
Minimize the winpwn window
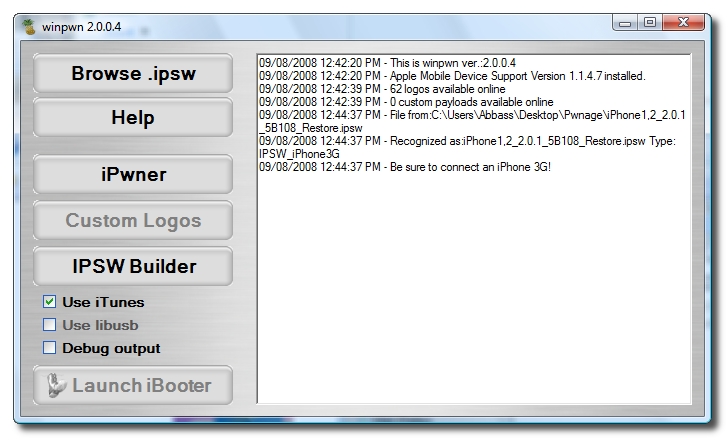pyautogui.click(x=625, y=23)
